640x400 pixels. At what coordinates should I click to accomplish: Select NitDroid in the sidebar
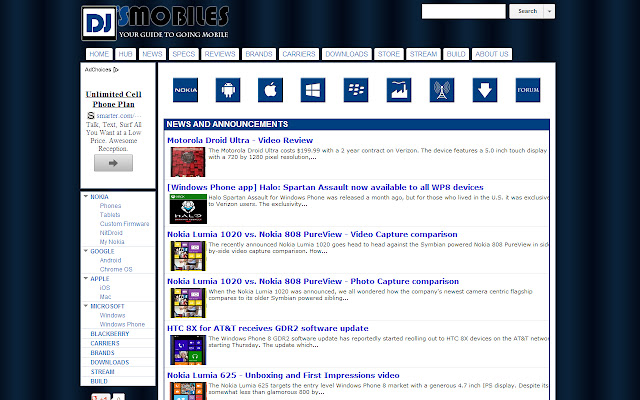(x=111, y=233)
